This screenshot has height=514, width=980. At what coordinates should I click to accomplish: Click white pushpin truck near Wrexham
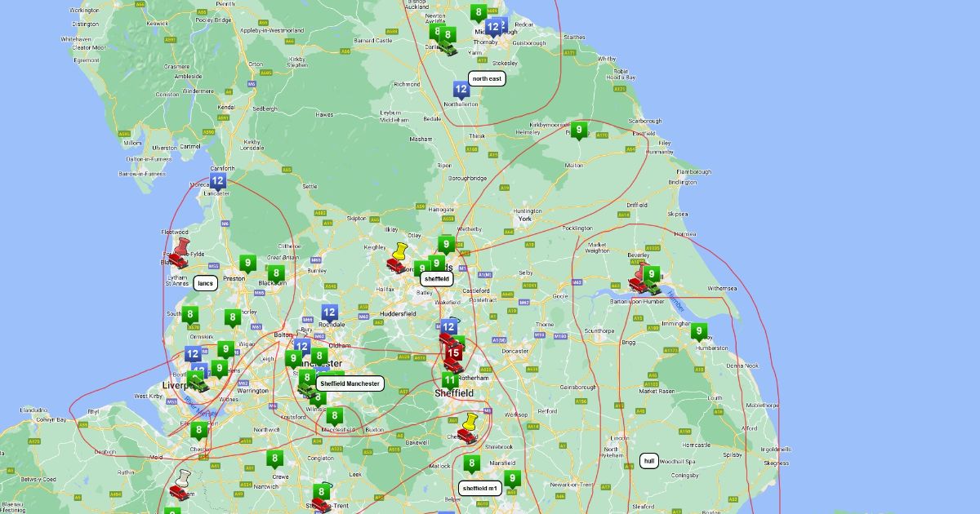[180, 485]
